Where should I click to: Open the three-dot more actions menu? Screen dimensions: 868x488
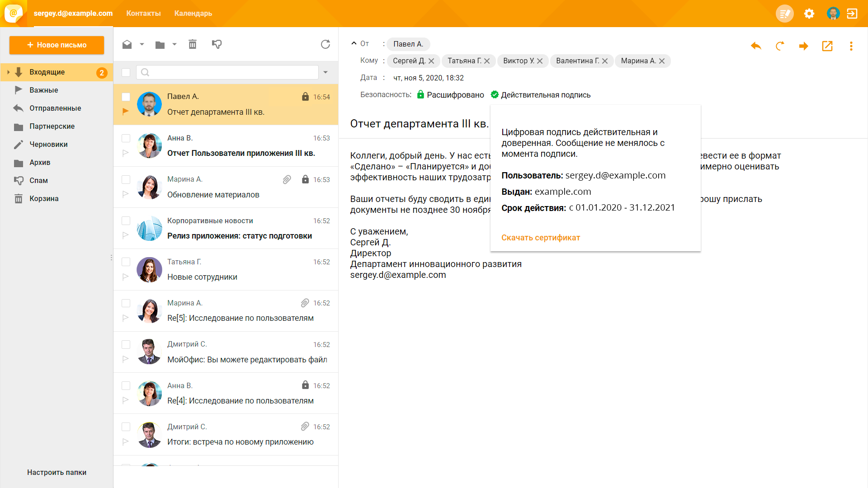click(x=851, y=46)
